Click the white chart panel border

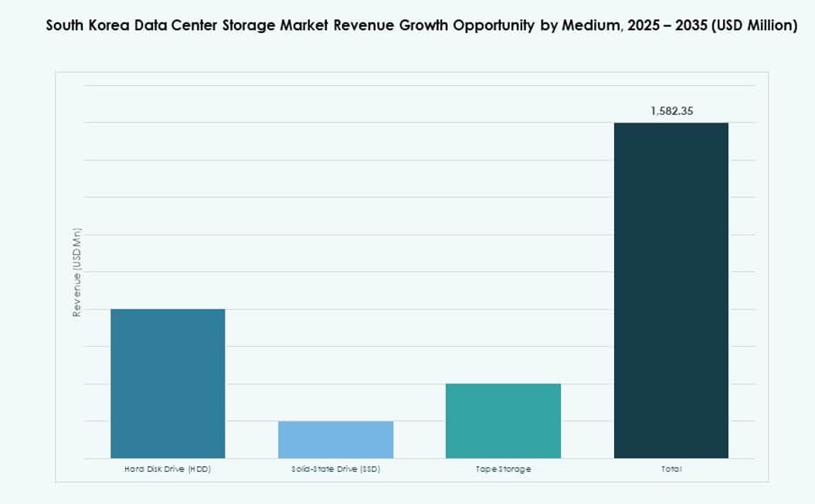tap(769, 270)
